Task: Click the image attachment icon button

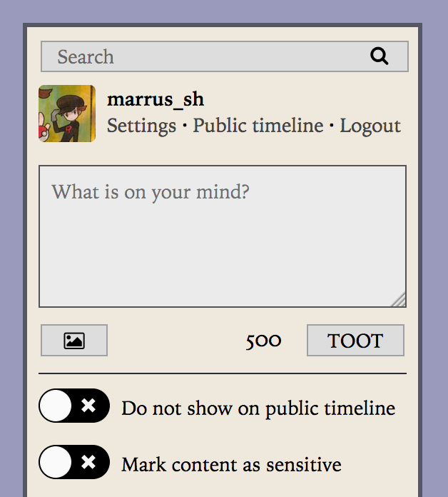Action: click(74, 340)
